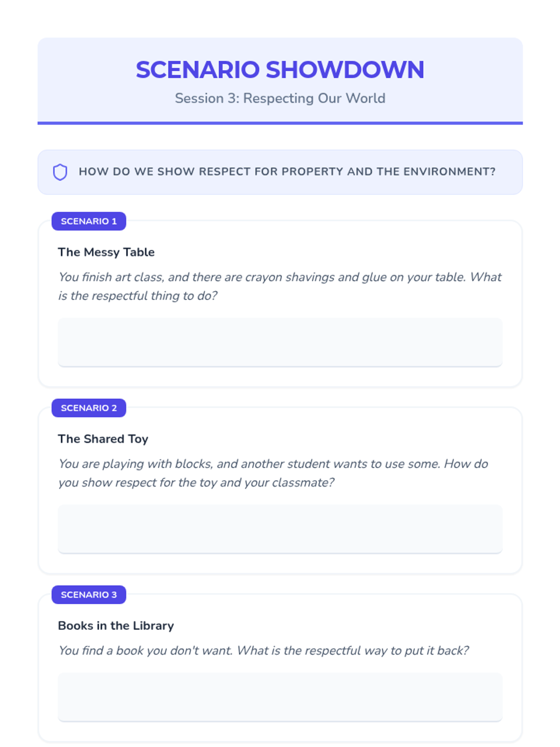Click The Shared Toy answer box
The width and height of the screenshot is (560, 747).
click(x=280, y=529)
